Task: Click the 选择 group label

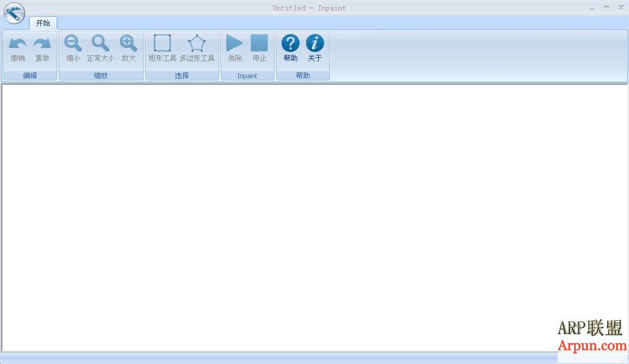Action: [x=182, y=75]
